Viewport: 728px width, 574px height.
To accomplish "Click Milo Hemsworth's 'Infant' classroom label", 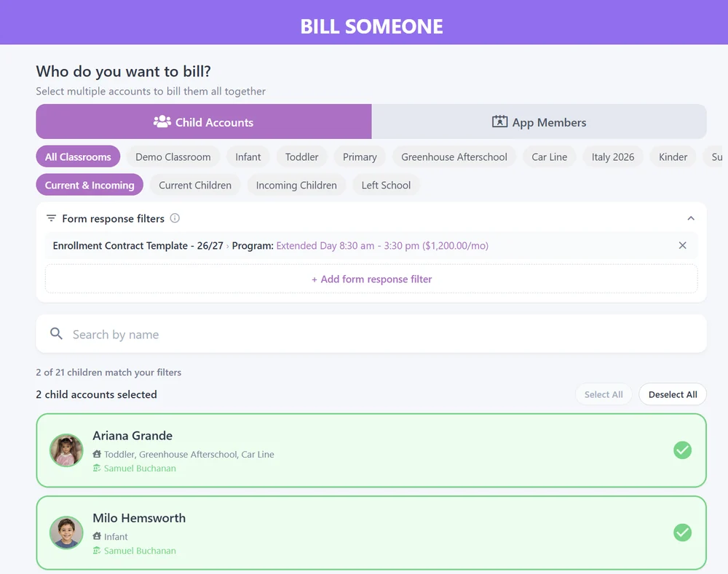I will [116, 537].
